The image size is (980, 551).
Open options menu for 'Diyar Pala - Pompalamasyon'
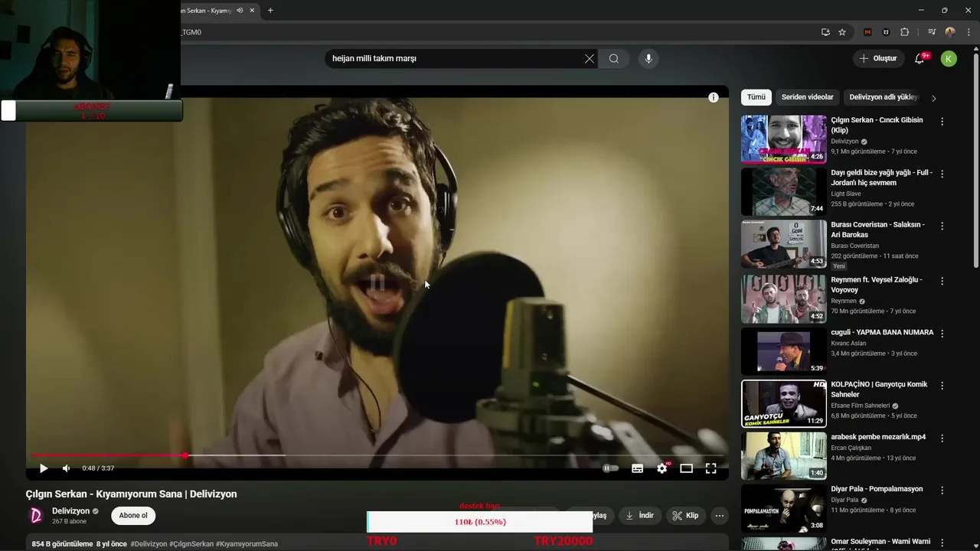point(942,490)
